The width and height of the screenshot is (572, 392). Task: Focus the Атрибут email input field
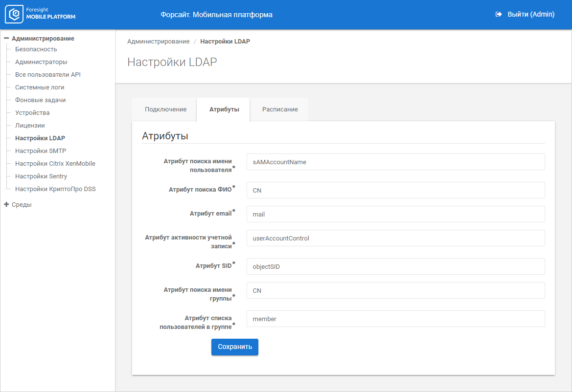(395, 214)
